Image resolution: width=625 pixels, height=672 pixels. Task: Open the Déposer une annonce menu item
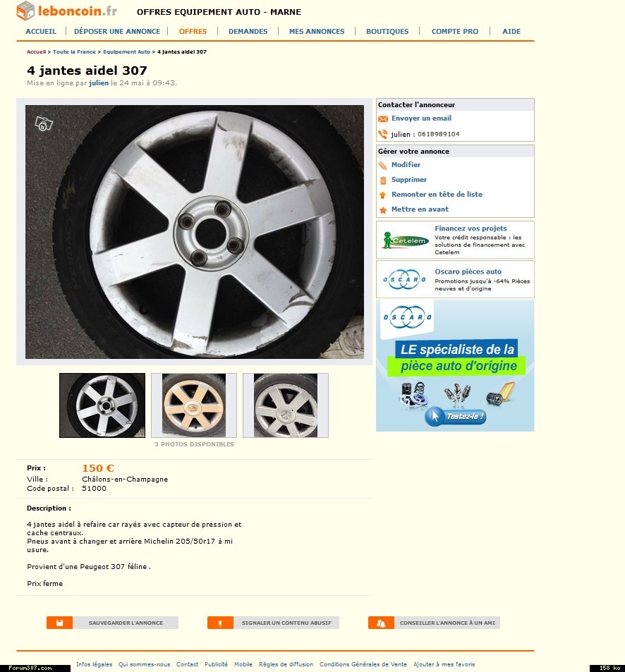tap(117, 31)
